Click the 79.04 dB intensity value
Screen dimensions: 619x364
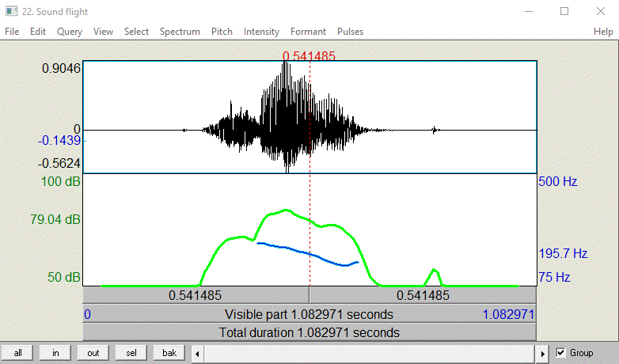tap(55, 219)
